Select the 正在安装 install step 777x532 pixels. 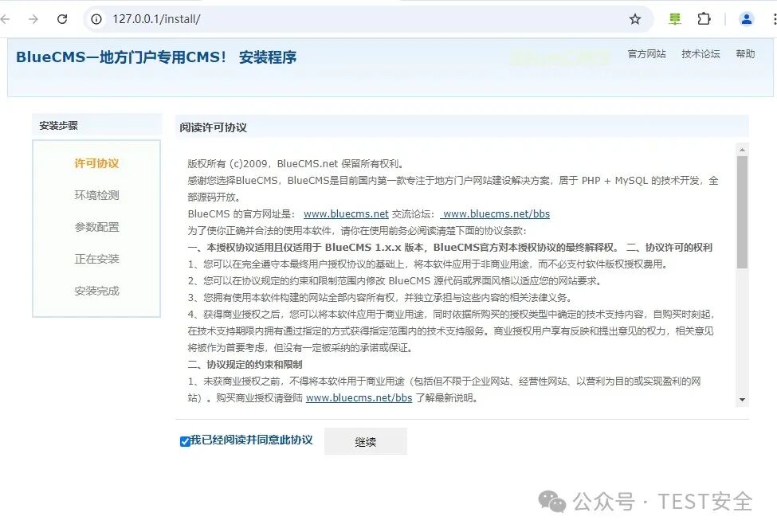[96, 259]
